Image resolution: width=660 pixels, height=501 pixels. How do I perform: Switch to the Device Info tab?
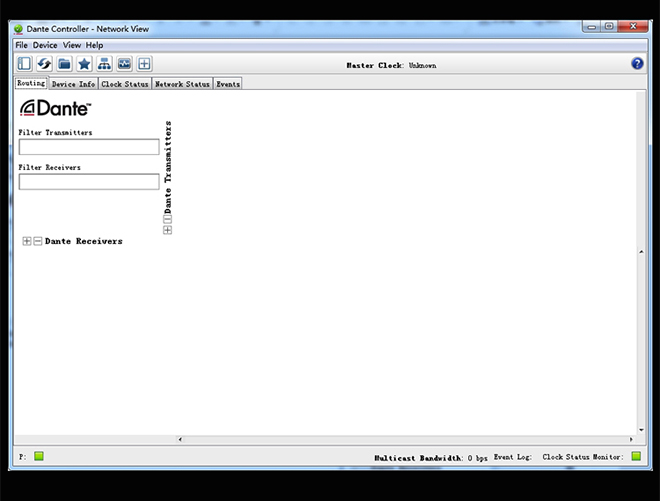coord(73,84)
